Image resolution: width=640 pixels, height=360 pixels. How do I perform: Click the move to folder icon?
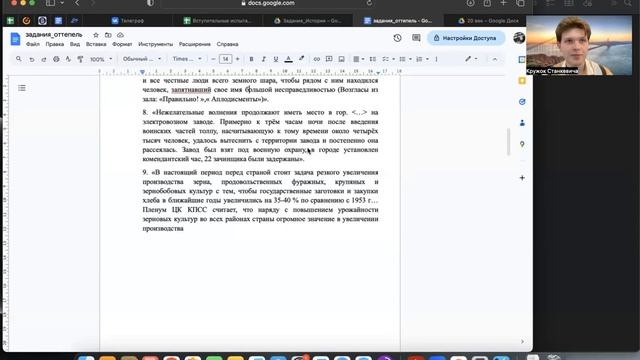click(x=108, y=35)
